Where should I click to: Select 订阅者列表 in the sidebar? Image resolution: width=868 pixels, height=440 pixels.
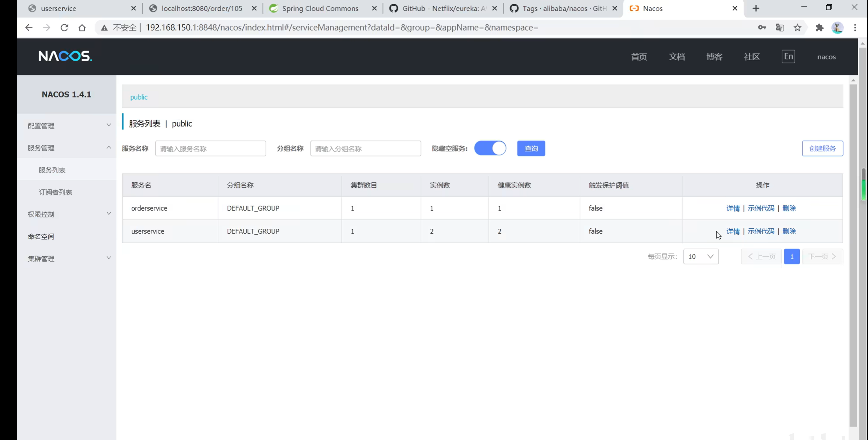coord(55,192)
